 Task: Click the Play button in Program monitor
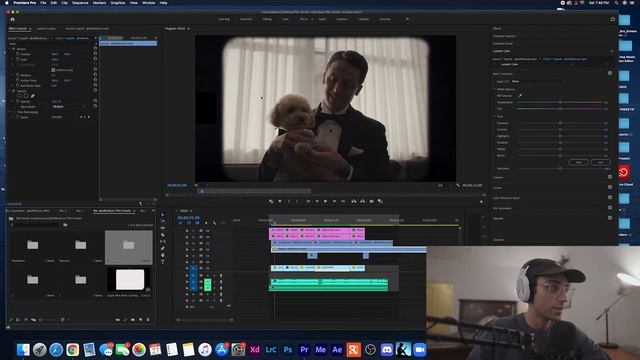coord(325,201)
